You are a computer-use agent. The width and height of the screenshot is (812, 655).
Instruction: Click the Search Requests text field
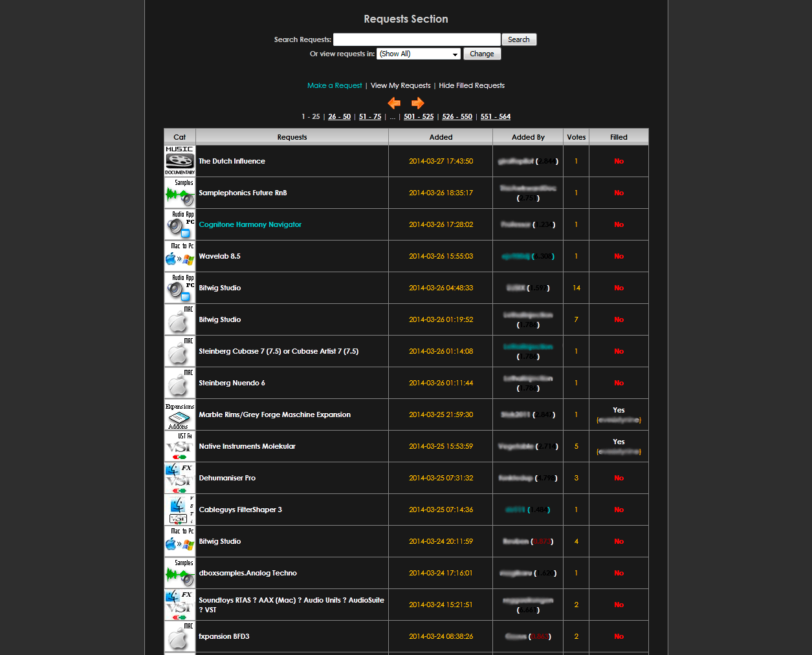pyautogui.click(x=417, y=39)
